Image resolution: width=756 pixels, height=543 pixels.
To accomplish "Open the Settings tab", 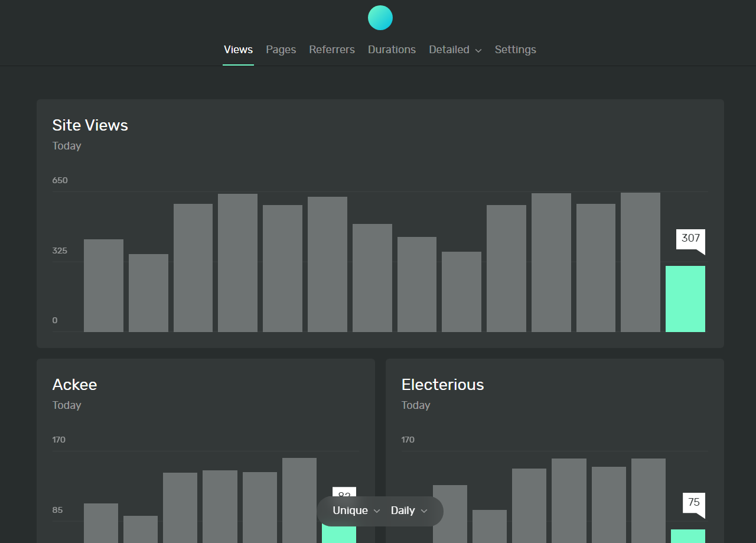I will pos(516,50).
